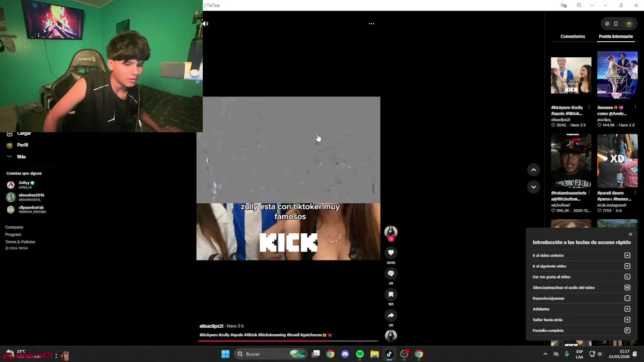The width and height of the screenshot is (644, 362).
Task: Click 'Ir al siguiente video' shortcut row
Action: point(581,266)
